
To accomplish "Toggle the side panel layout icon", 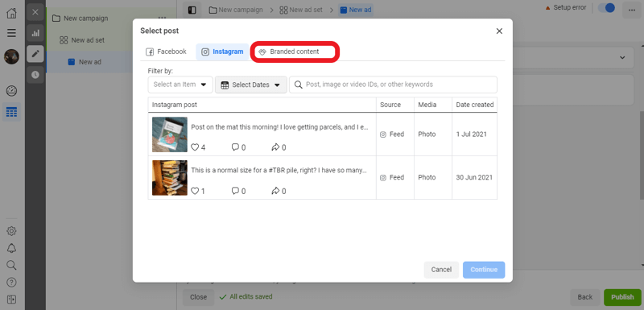I will point(192,10).
